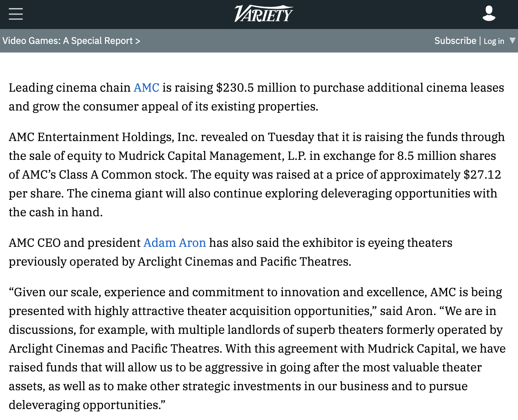Click the $27.12 share price text
Viewport: 518px width, 420px height.
point(482,174)
